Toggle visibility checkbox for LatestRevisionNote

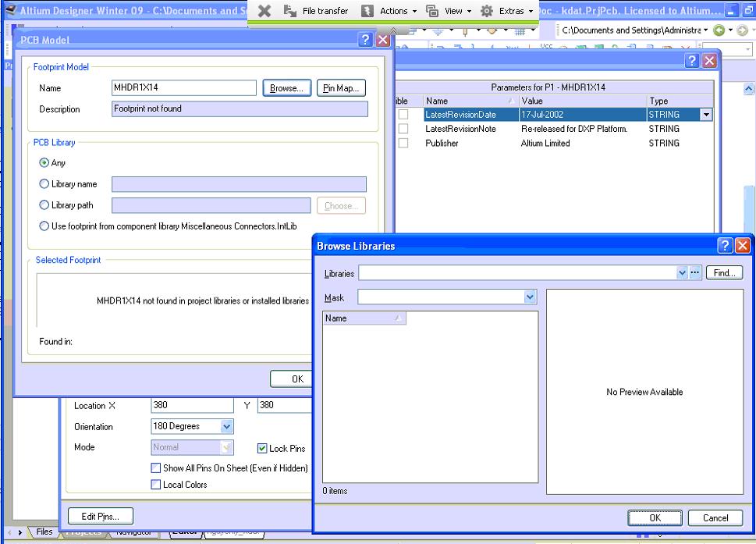coord(403,129)
